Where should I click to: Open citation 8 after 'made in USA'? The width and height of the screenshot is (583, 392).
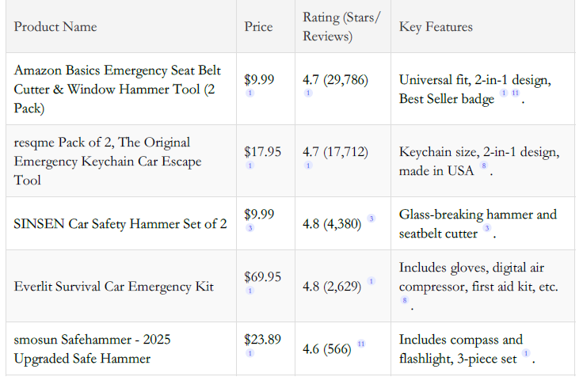482,166
